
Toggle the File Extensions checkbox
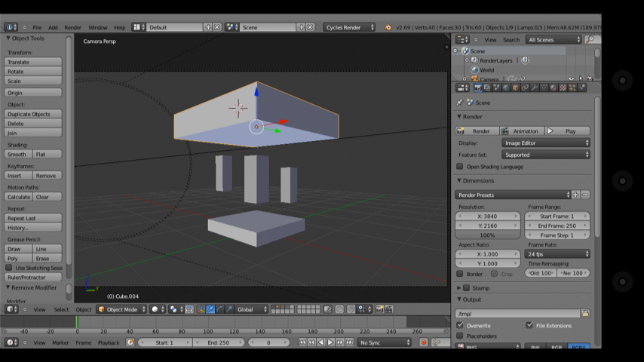529,326
